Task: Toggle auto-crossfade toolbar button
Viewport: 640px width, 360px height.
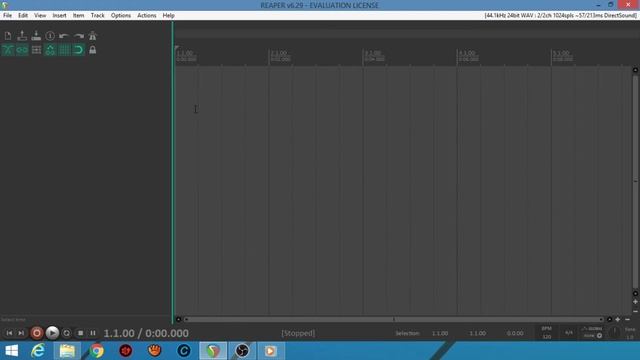Action: [x=8, y=50]
